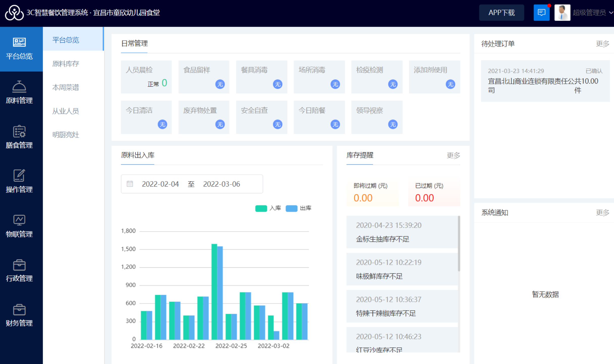
Task: Click the 膳食管理 sidebar icon
Action: coord(19,132)
